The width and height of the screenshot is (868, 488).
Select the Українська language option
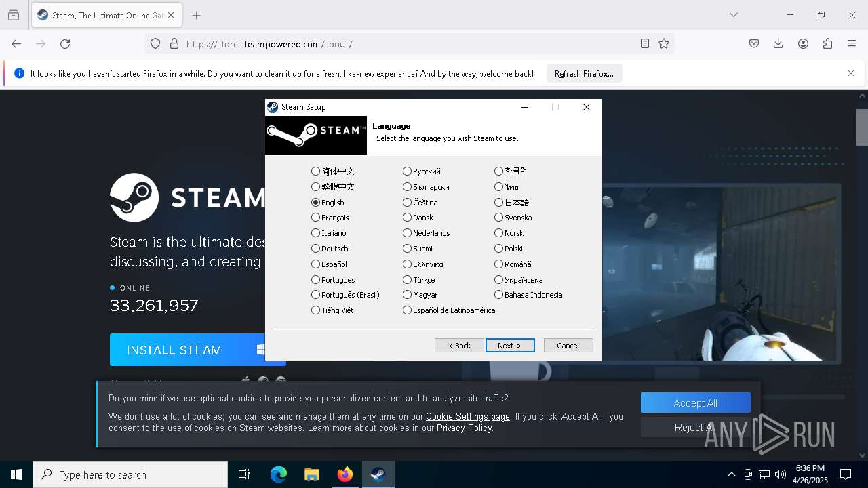point(519,280)
